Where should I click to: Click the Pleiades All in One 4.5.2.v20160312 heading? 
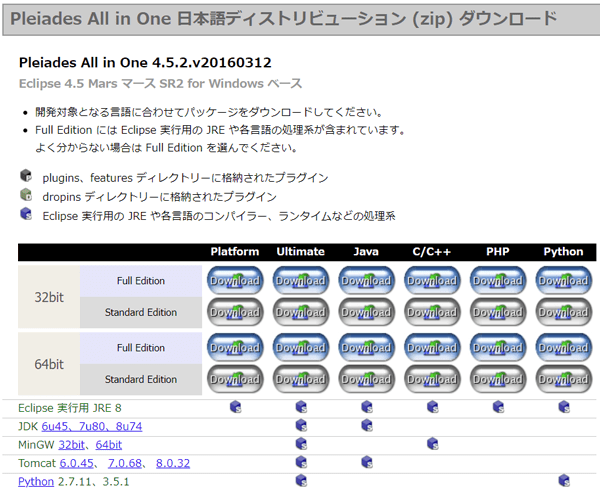[x=145, y=62]
